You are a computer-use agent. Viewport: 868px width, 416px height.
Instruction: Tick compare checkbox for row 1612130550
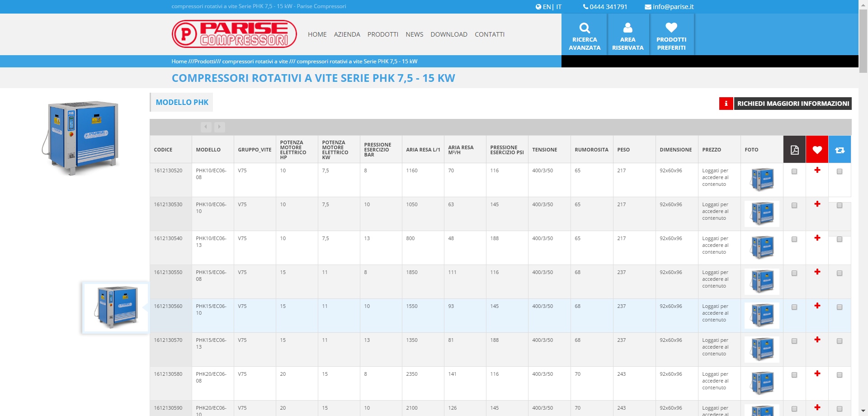[840, 273]
